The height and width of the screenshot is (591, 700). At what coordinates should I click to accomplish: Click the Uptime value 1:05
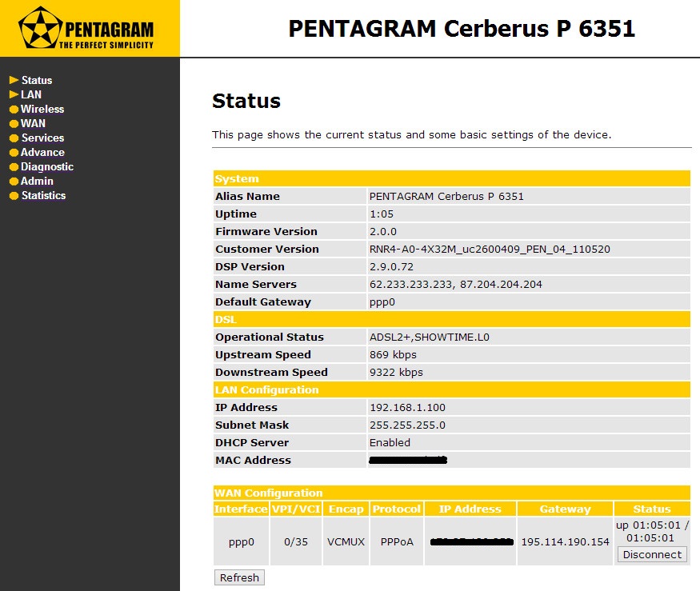[x=382, y=214]
